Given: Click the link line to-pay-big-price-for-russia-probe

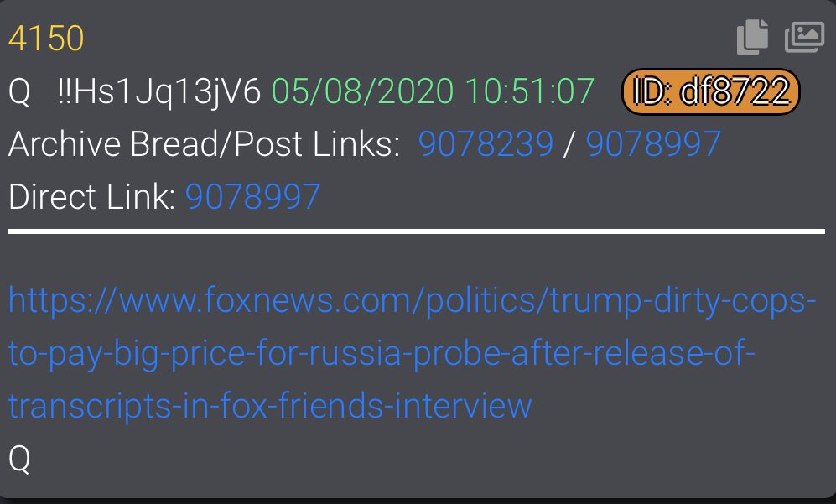Looking at the screenshot, I should coord(382,354).
